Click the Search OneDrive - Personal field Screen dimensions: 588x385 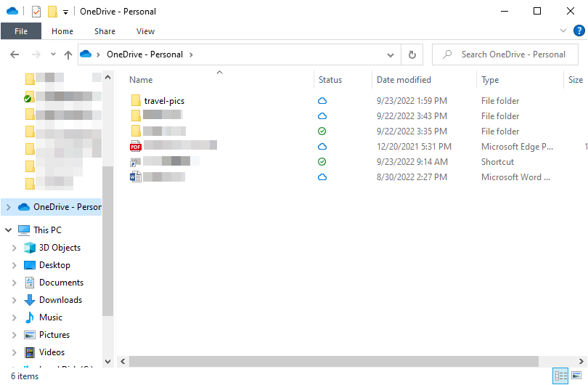[x=513, y=54]
